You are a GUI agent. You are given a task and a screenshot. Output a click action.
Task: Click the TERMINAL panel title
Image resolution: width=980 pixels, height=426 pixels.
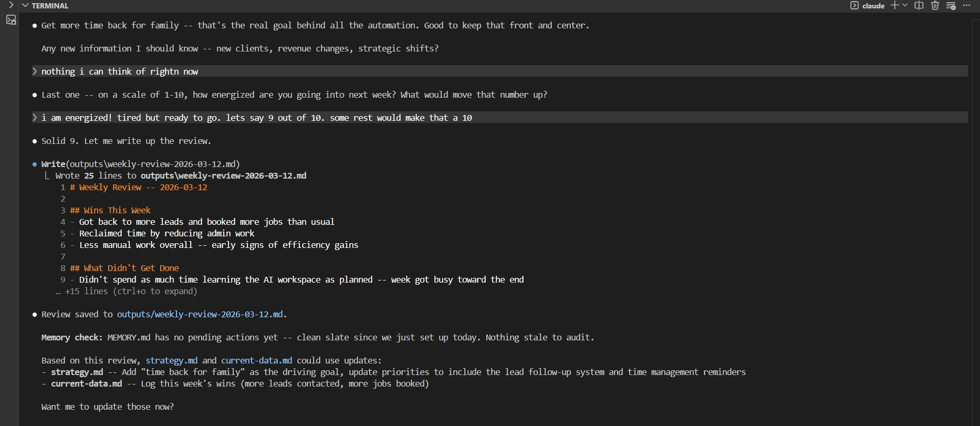pyautogui.click(x=49, y=6)
